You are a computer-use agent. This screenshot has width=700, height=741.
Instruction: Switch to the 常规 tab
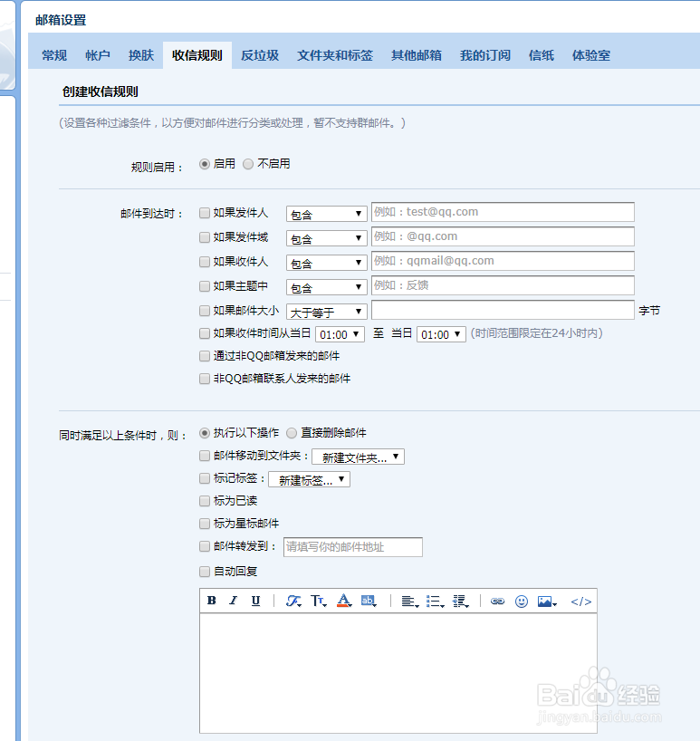(x=54, y=55)
